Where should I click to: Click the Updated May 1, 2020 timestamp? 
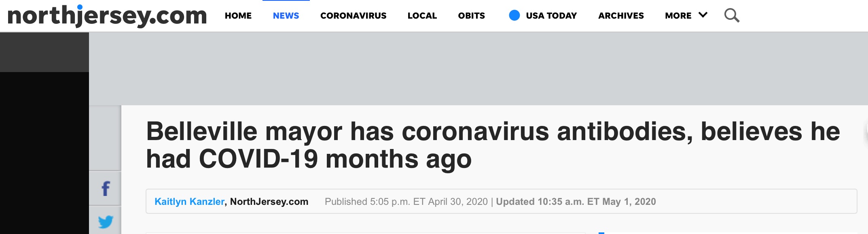576,202
